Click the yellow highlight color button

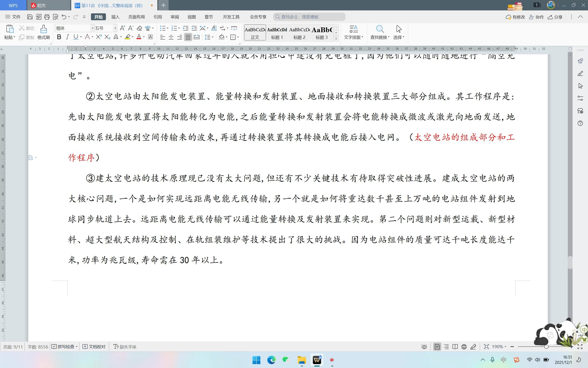(x=127, y=37)
